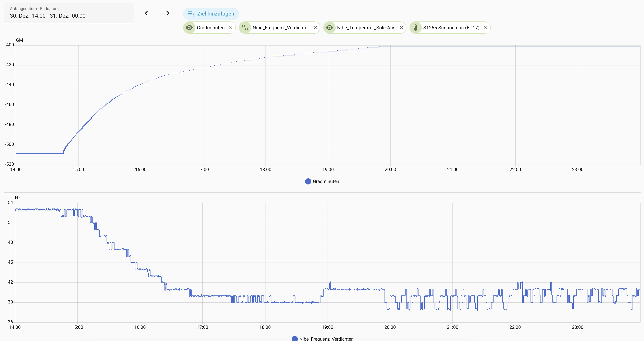The width and height of the screenshot is (644, 341).
Task: Click thermometer icon on S1255 Suction gas chip
Action: tap(415, 28)
